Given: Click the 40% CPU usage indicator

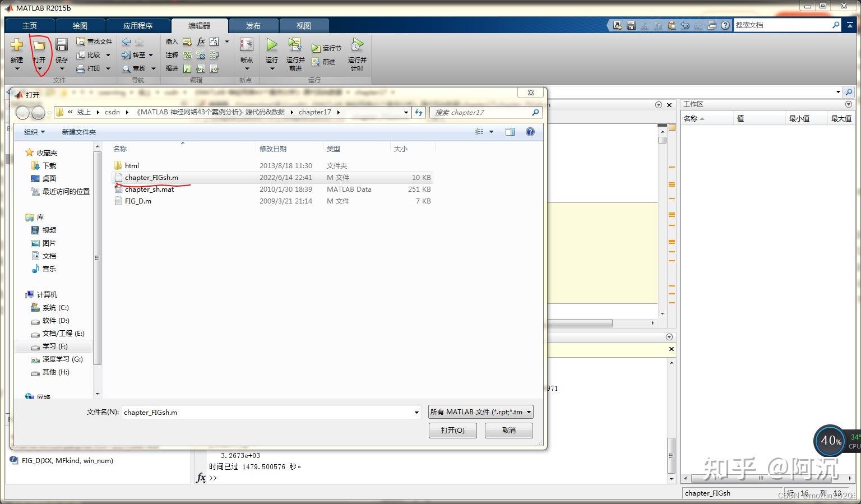Looking at the screenshot, I should point(830,441).
